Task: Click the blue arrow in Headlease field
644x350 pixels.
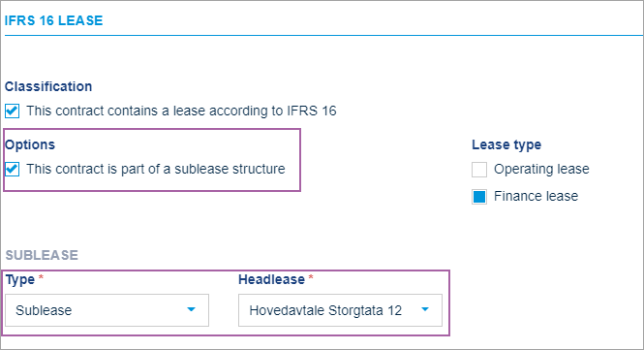Action: [x=425, y=309]
